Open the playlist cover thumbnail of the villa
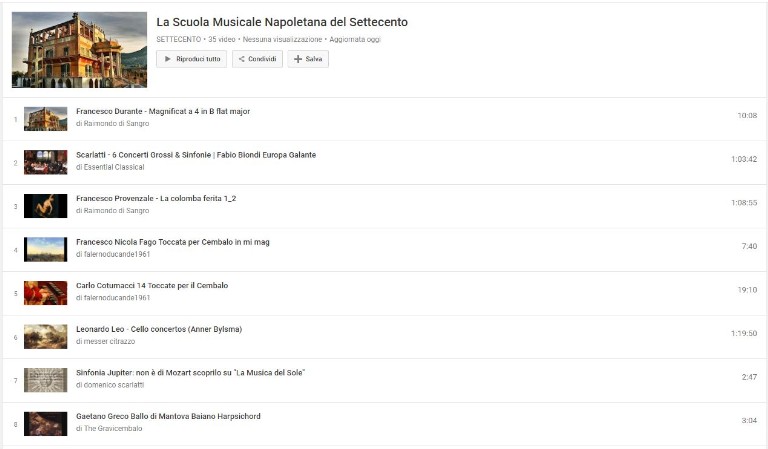Image resolution: width=768 pixels, height=449 pixels. point(79,50)
